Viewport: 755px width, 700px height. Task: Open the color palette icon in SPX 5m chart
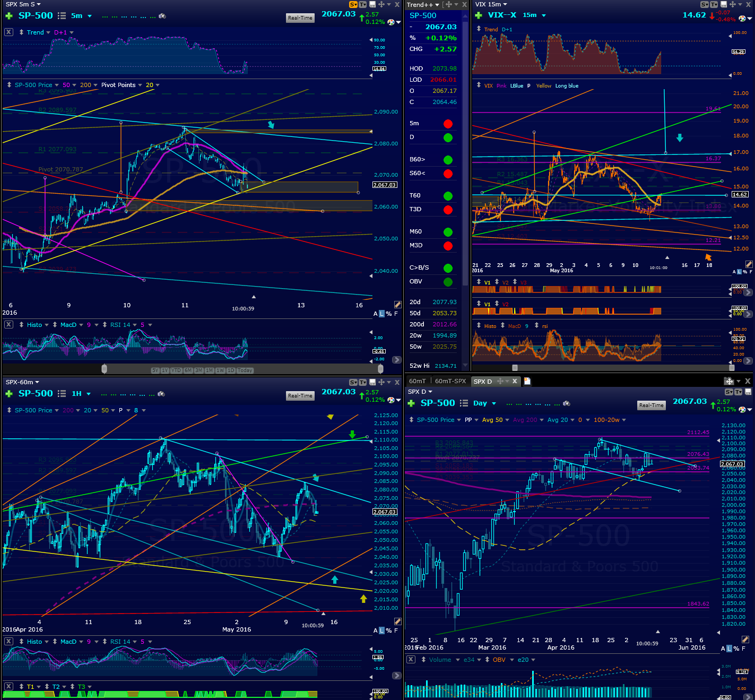(391, 22)
